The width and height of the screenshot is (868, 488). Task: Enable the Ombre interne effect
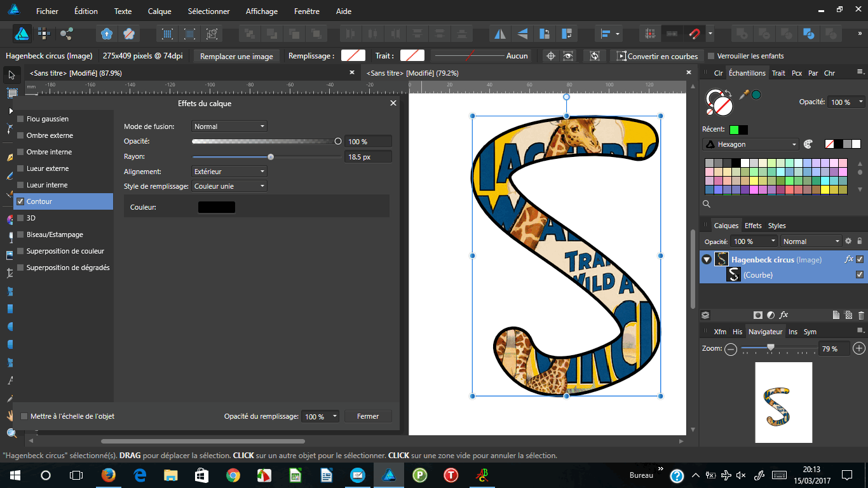(20, 152)
